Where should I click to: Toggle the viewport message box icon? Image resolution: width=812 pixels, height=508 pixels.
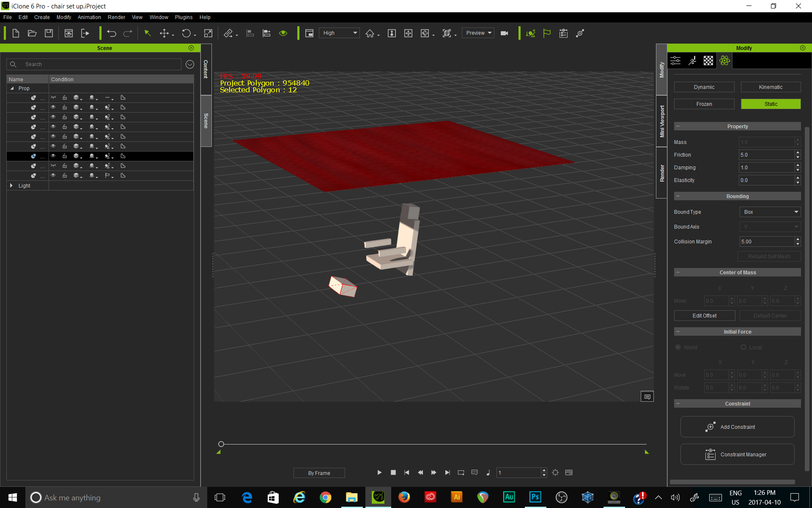647,397
